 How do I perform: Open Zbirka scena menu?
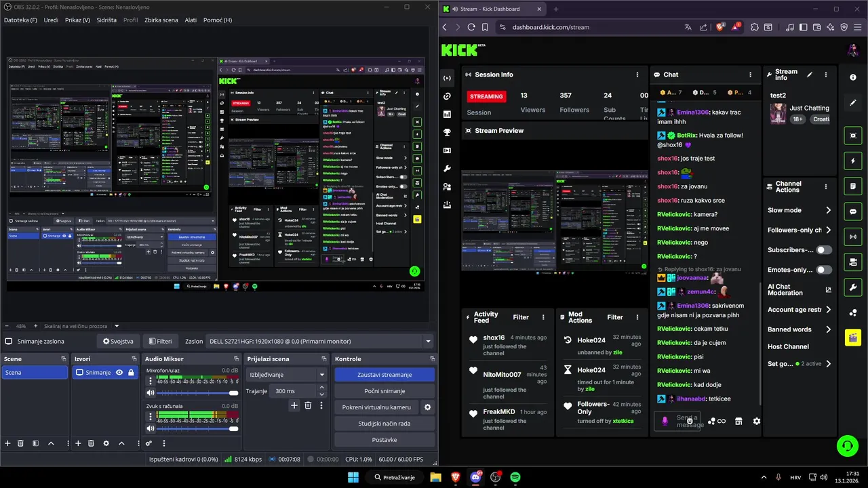(161, 20)
